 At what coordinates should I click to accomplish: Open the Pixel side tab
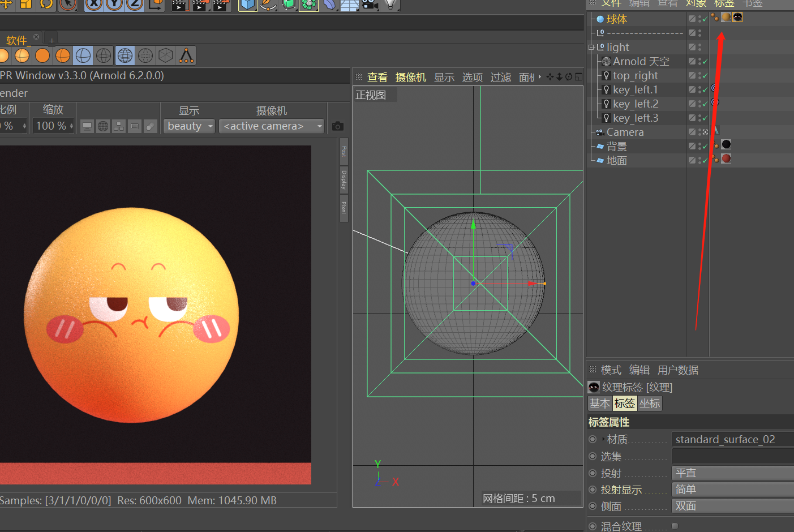pyautogui.click(x=344, y=208)
